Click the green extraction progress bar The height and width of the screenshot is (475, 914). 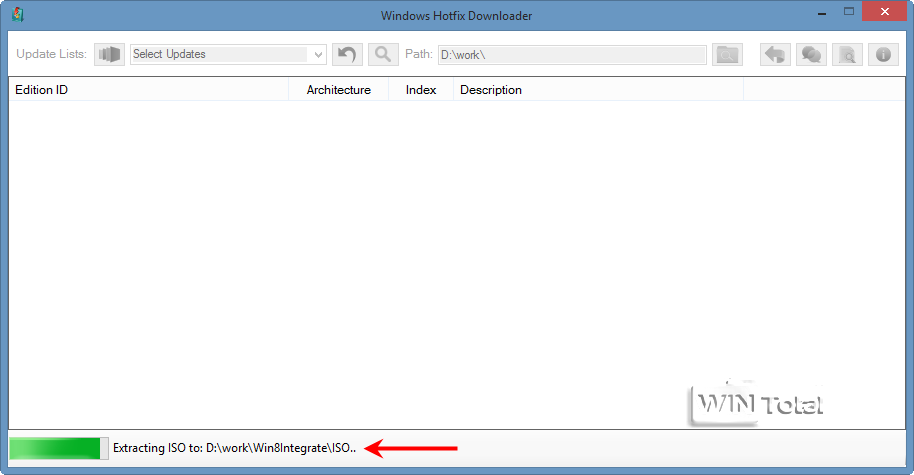pos(59,448)
